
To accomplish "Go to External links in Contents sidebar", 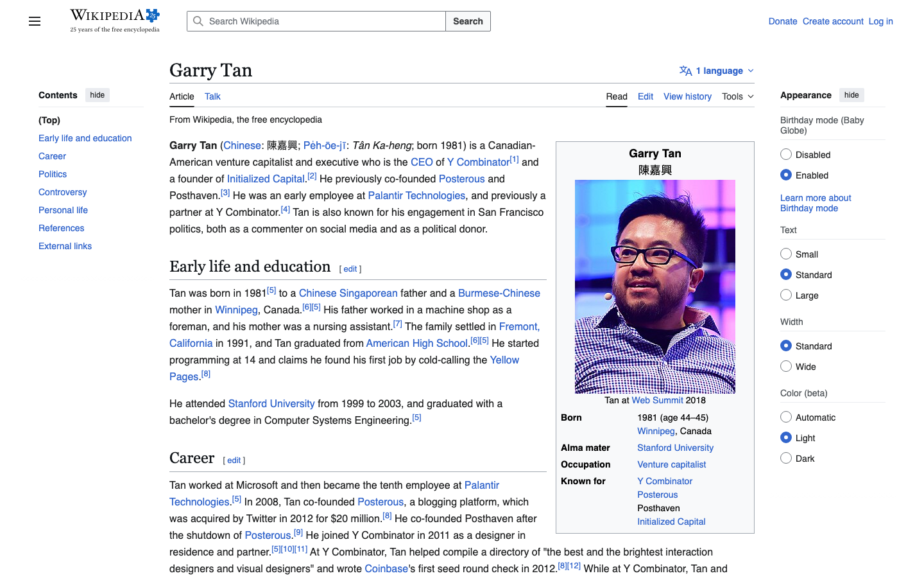I will (x=65, y=246).
